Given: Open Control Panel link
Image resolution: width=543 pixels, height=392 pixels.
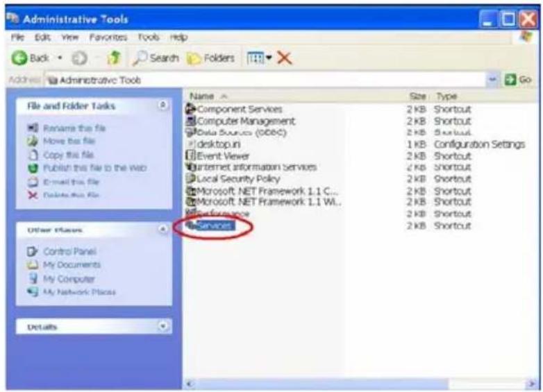Looking at the screenshot, I should click(69, 252).
